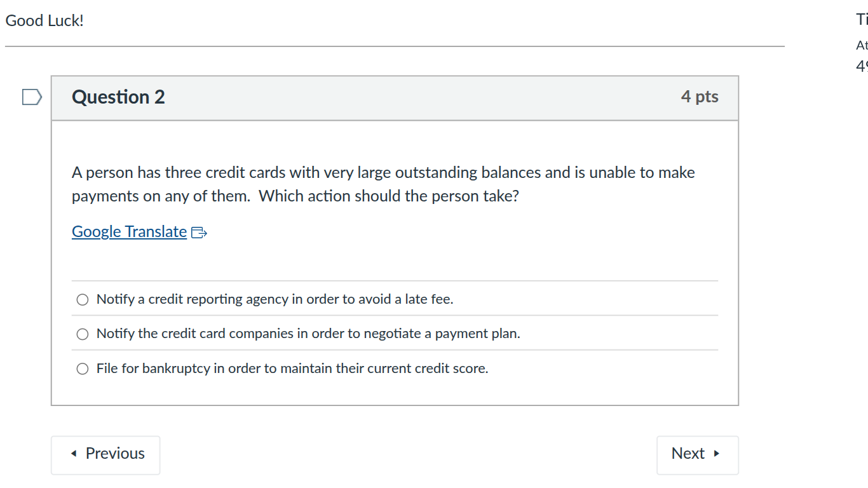Click the Question 2 header bar

[x=394, y=97]
